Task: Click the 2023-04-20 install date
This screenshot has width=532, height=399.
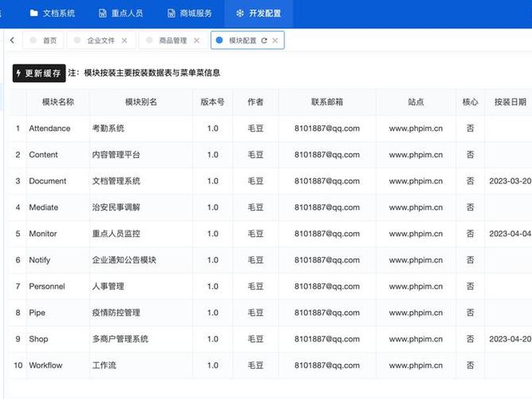Action: click(510, 339)
